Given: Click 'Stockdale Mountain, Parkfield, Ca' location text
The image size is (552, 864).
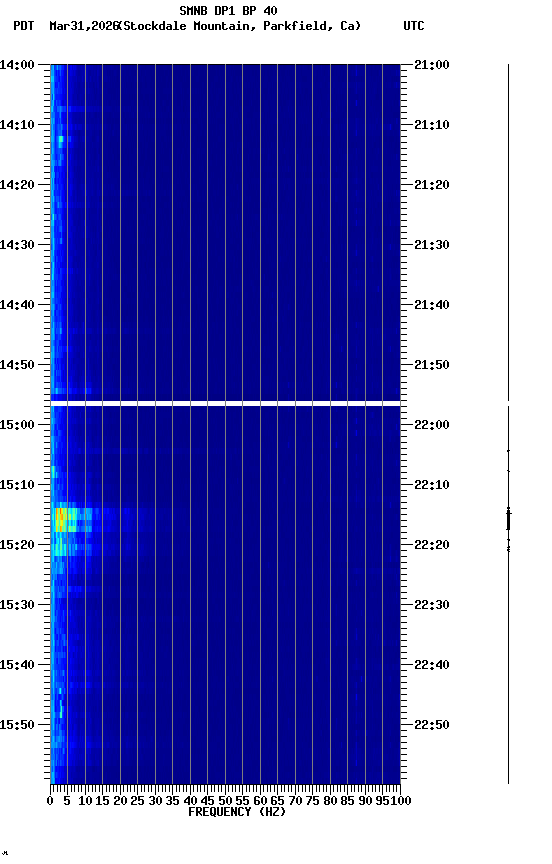Looking at the screenshot, I should coord(239,26).
